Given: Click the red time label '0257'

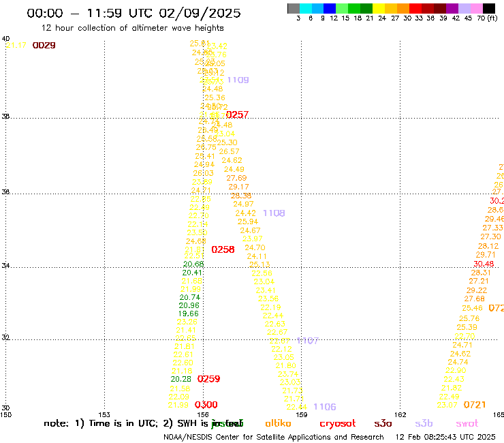Looking at the screenshot, I should (238, 114).
